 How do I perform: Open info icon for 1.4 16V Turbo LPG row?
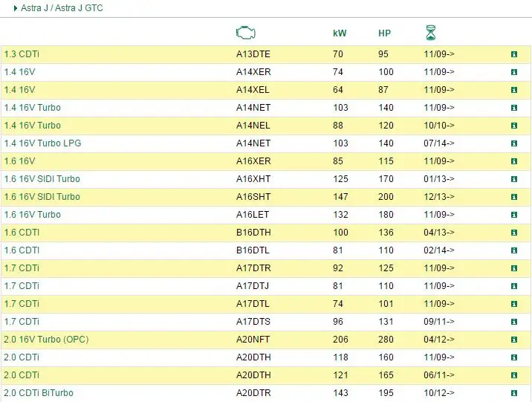514,143
